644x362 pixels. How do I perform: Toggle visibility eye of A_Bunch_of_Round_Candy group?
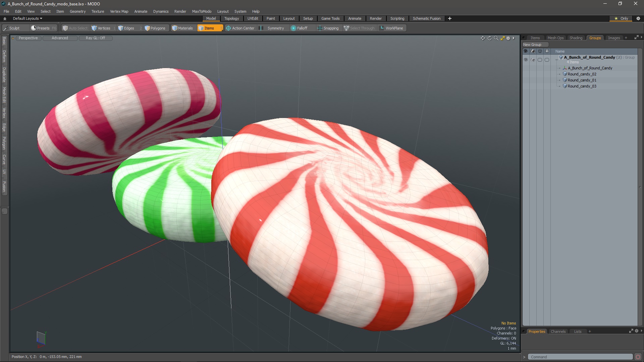(526, 60)
